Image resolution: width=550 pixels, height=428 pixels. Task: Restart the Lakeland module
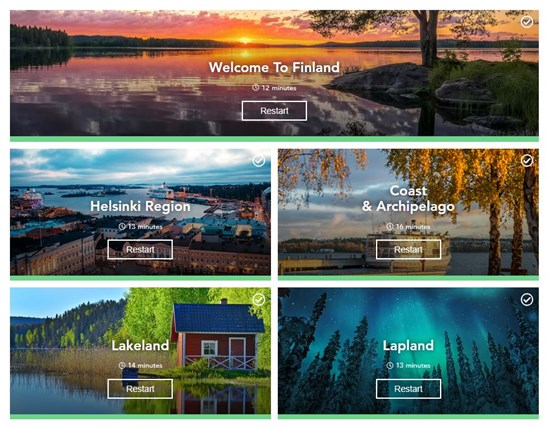click(x=140, y=389)
